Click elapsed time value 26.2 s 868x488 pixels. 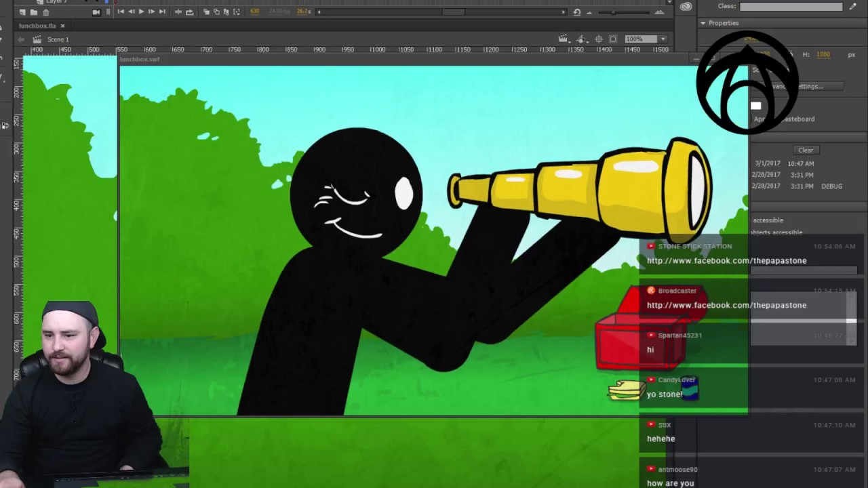[303, 12]
